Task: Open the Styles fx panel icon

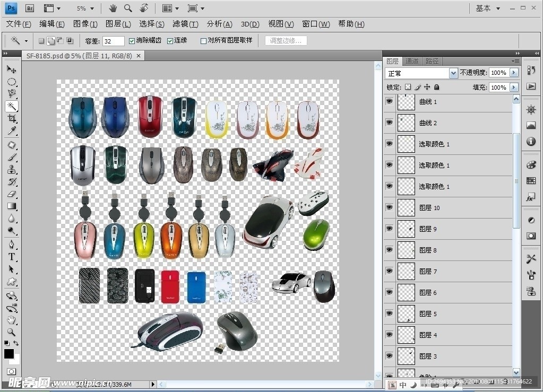Action: 531,197
